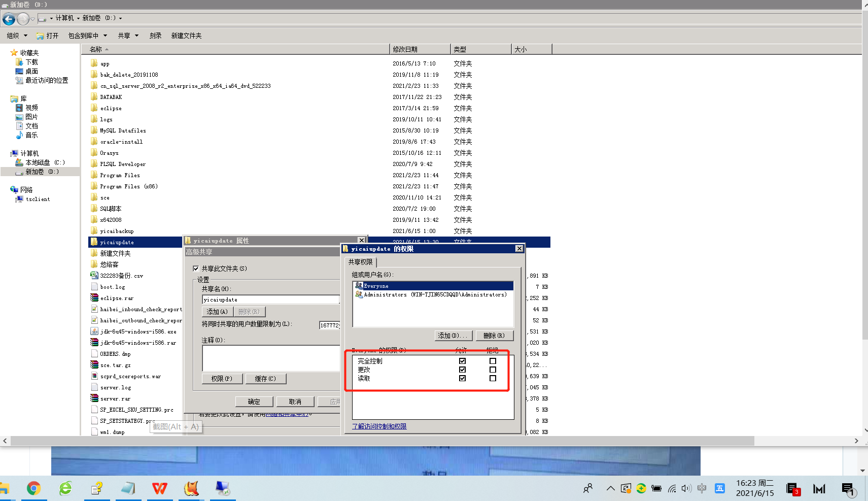Uncheck the 共享此文件夹 checkbox

point(196,269)
